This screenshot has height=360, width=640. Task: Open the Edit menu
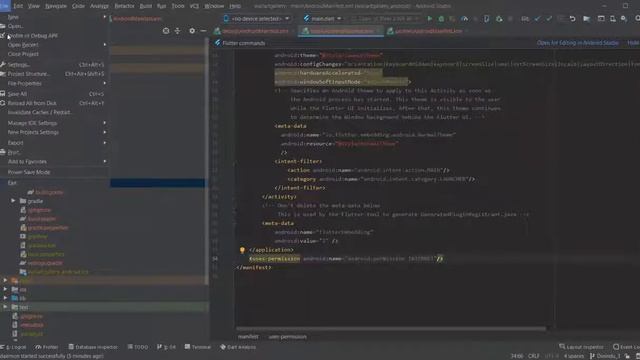(18, 6)
